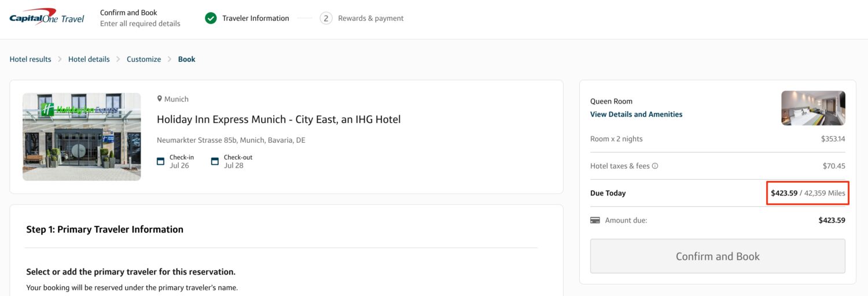Click the Due Today $423.59 / 42,359 Miles value
Viewport: 868px width, 296px height.
pyautogui.click(x=808, y=193)
